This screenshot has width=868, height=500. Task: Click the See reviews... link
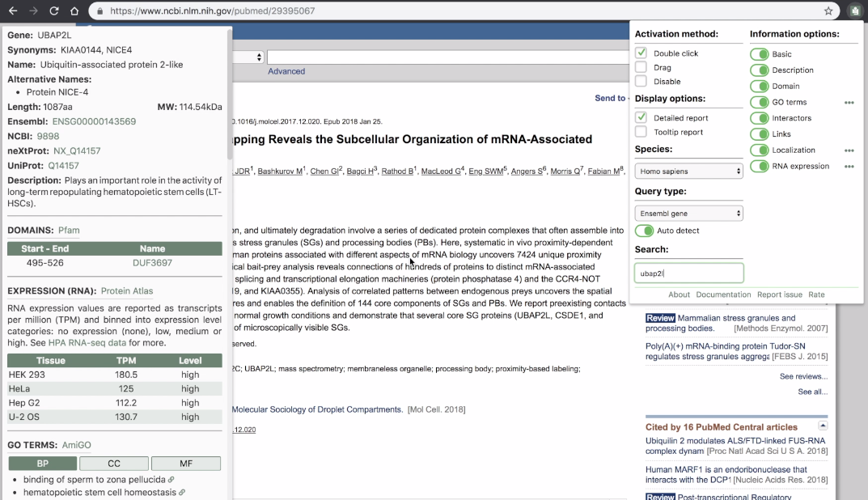tap(804, 376)
